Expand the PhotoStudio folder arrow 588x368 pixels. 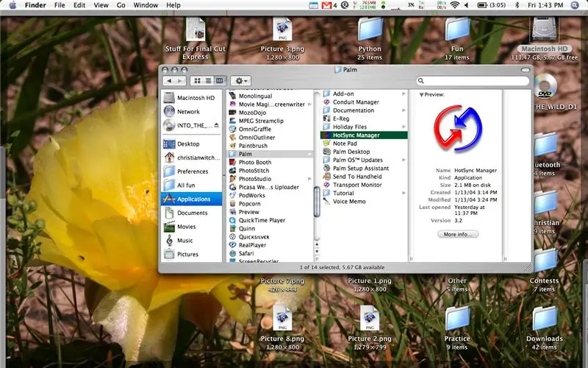[309, 179]
